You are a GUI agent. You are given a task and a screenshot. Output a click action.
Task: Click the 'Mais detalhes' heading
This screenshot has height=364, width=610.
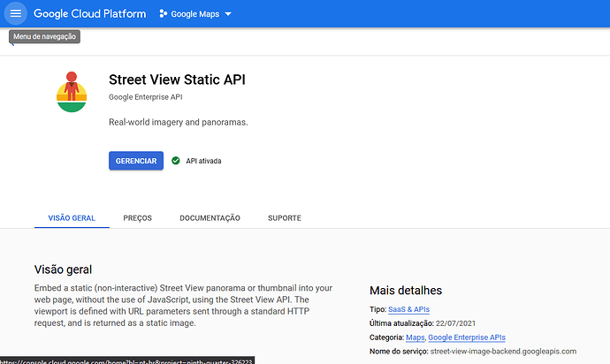tap(406, 291)
